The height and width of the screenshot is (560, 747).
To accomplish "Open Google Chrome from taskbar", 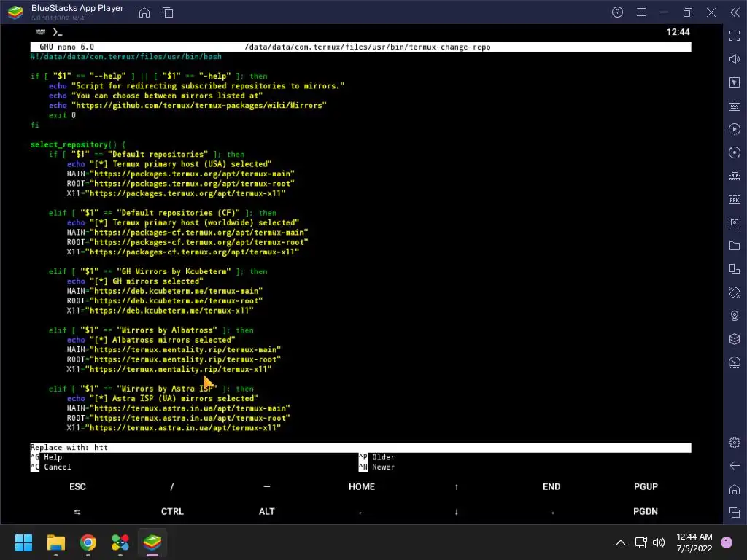I will (88, 542).
